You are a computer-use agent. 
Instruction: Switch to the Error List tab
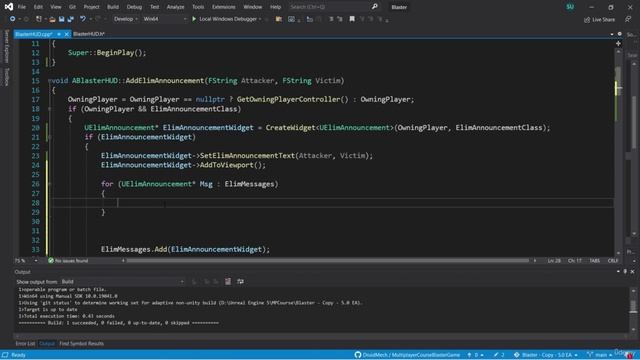pos(25,344)
